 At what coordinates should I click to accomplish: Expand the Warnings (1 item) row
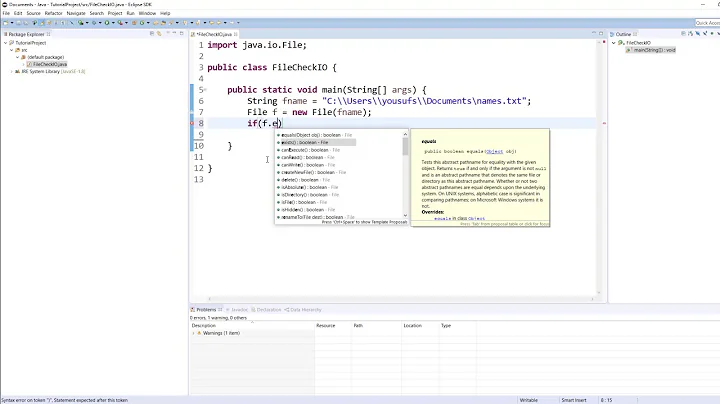193,333
